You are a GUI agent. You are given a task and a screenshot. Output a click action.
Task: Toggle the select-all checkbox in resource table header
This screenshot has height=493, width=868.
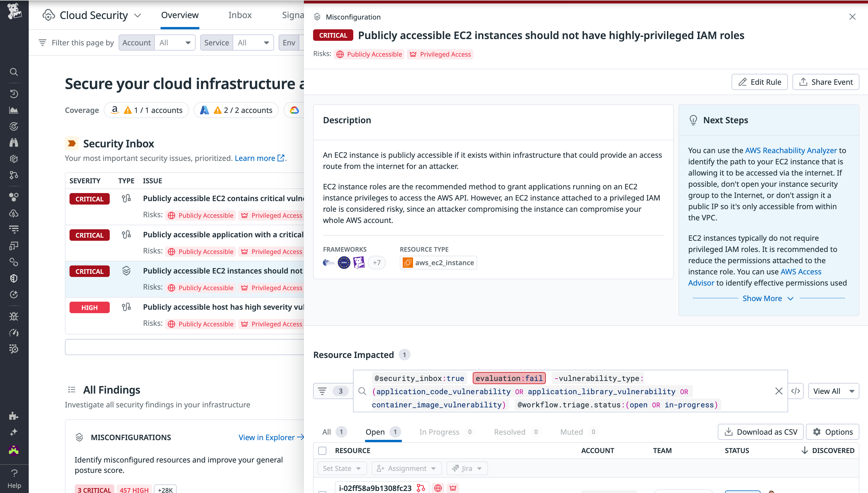coord(322,451)
